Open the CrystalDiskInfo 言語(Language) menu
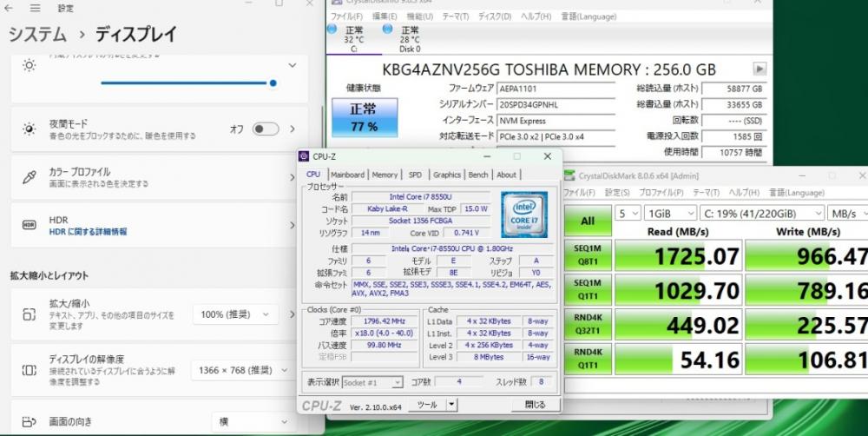This screenshot has height=436, width=868. [589, 17]
